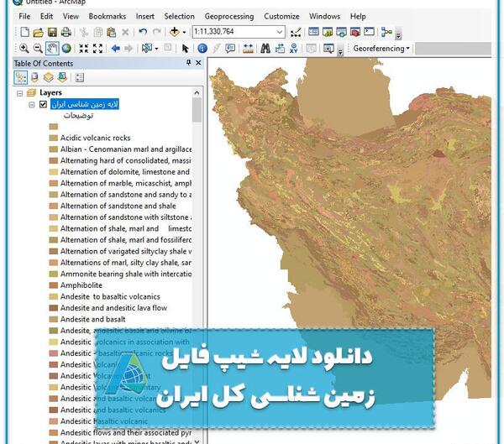Click the Fixed Zoom In icon
Viewport: 504px width, 444px height.
tap(83, 49)
